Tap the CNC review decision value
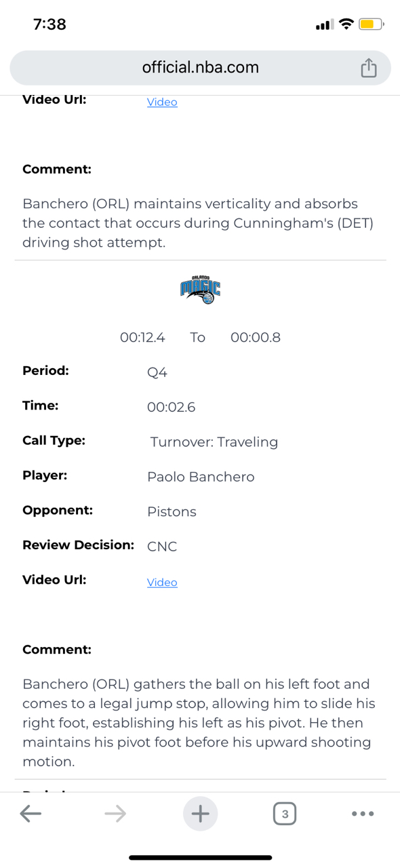 tap(162, 547)
